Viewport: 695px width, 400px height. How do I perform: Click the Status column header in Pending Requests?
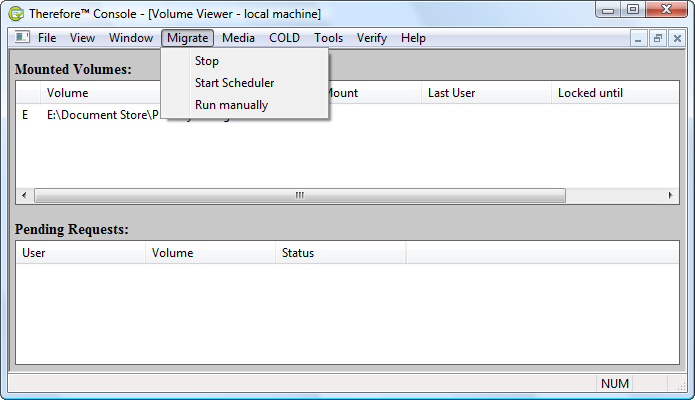[x=340, y=253]
